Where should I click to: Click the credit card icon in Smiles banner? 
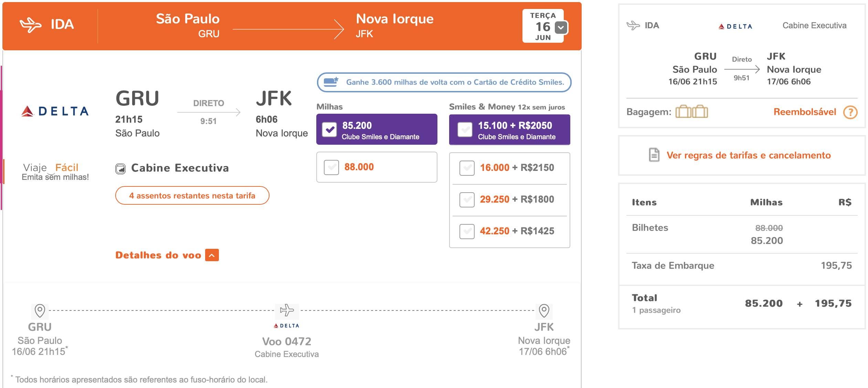331,82
